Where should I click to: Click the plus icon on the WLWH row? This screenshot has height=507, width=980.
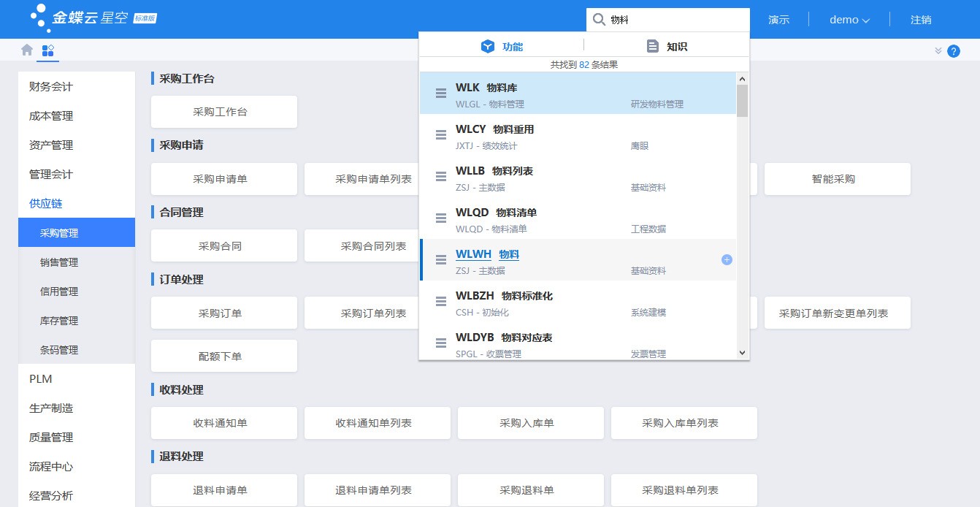727,260
